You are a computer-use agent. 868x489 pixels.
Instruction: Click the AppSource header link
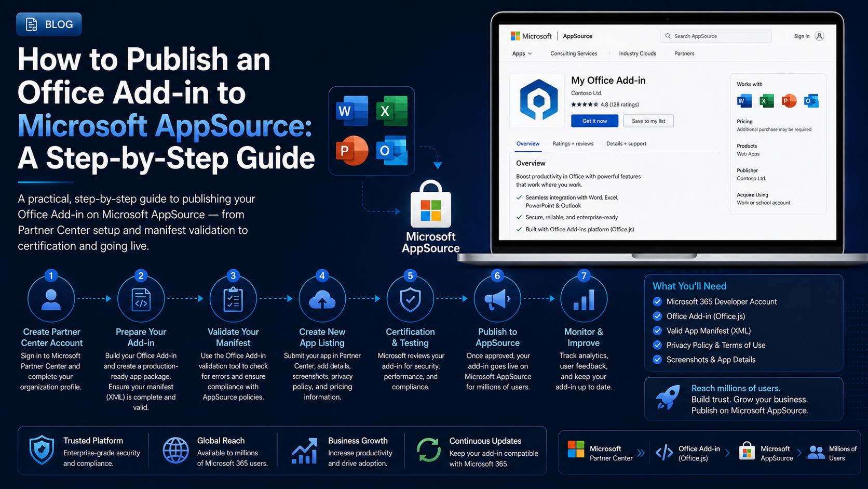click(x=577, y=36)
